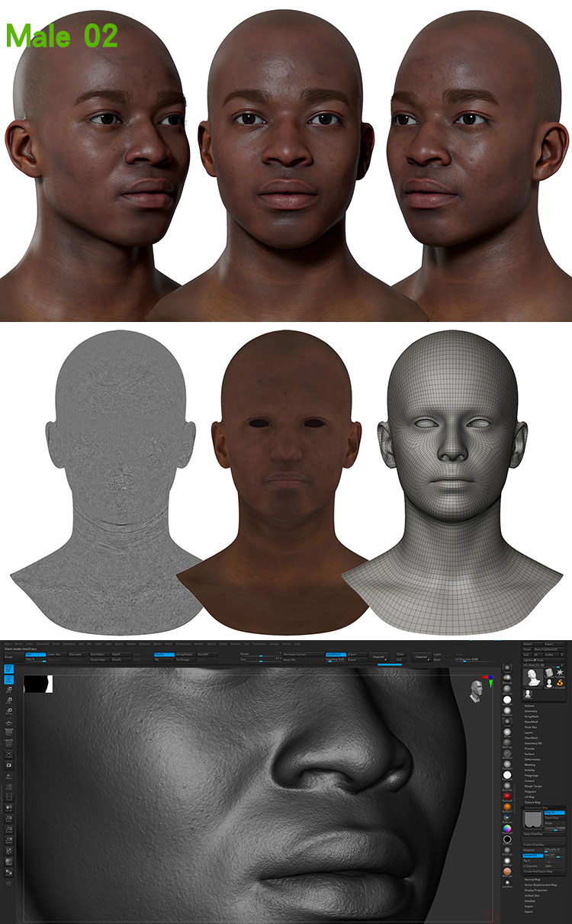Toggle displacement Mode button
Screen dimensions: 572x924
click(x=554, y=823)
